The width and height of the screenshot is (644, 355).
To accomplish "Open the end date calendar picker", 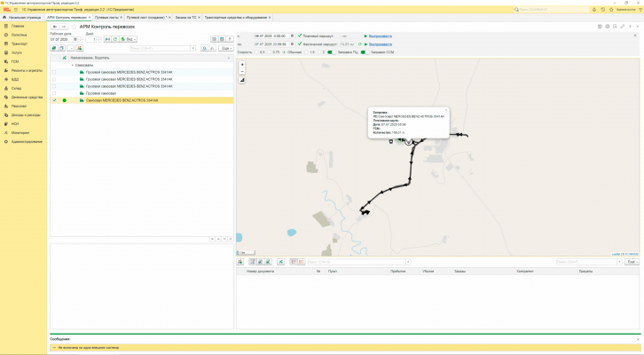I will point(292,44).
